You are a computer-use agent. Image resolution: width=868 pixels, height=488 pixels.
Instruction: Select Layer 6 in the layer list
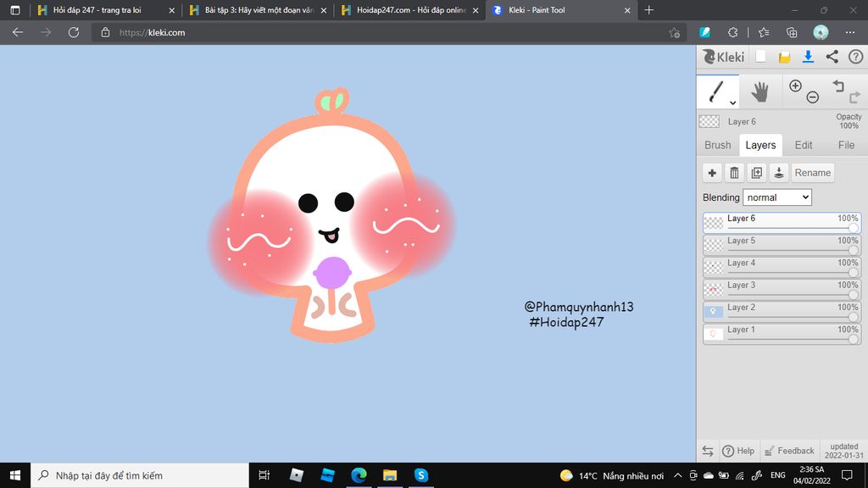pyautogui.click(x=782, y=223)
